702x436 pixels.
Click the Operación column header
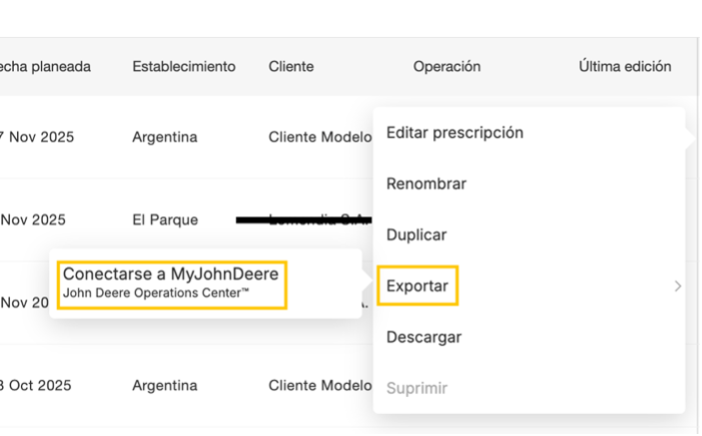[x=447, y=67]
